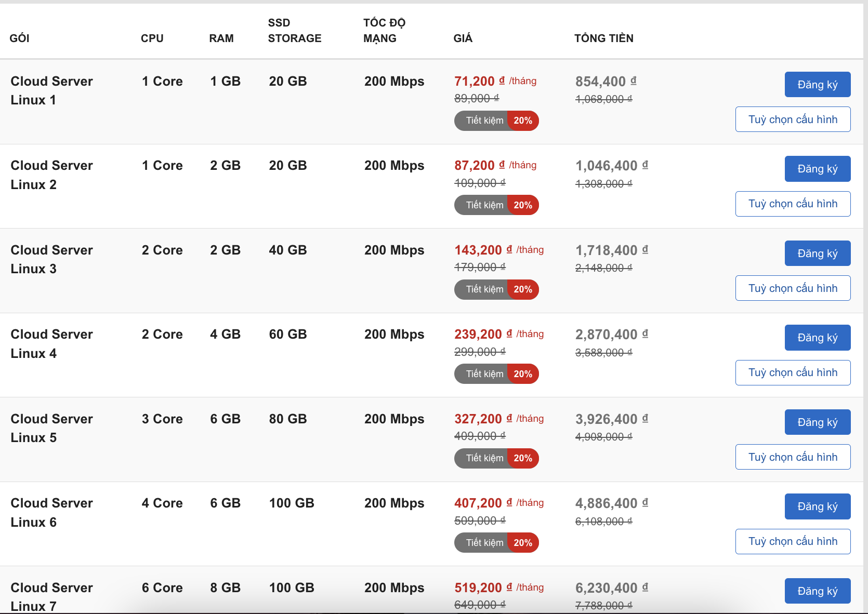Select the Cloud Server Linux 1 plan name
The image size is (868, 614).
(x=52, y=91)
